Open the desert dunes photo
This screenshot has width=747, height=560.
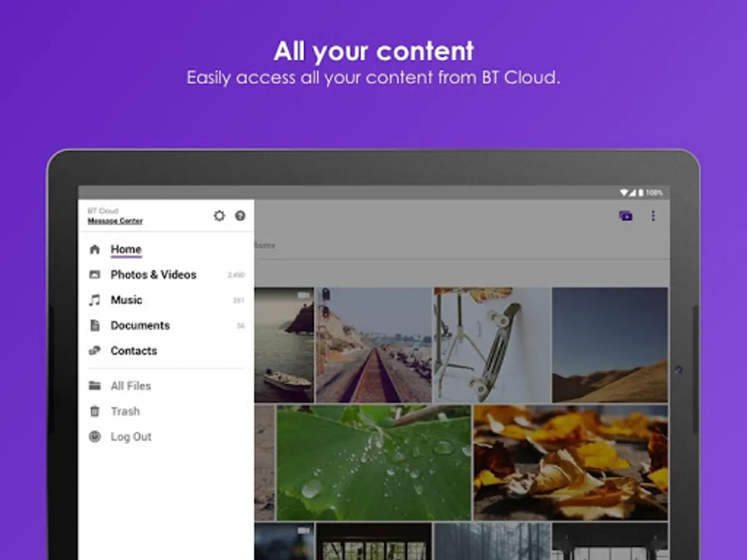pyautogui.click(x=610, y=345)
